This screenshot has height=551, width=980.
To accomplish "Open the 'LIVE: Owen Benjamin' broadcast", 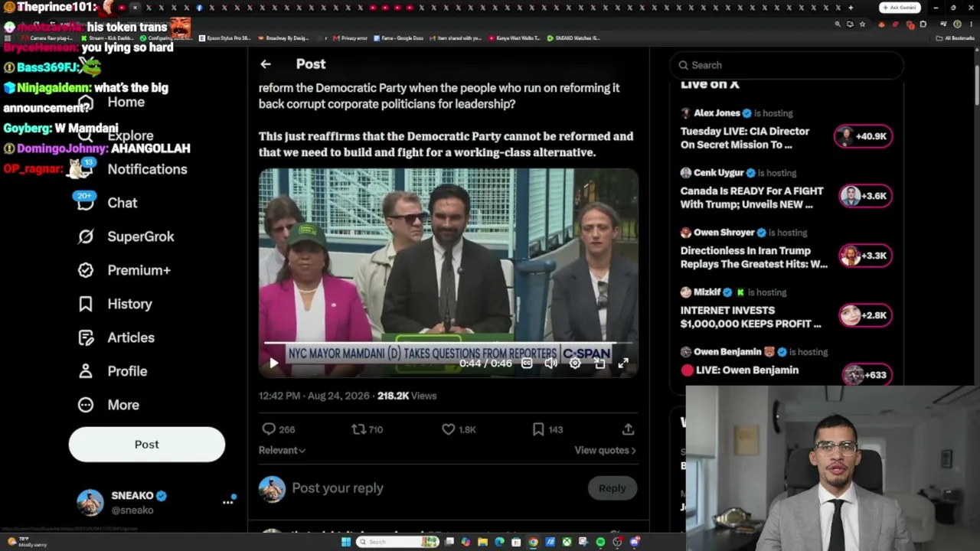I will point(740,370).
